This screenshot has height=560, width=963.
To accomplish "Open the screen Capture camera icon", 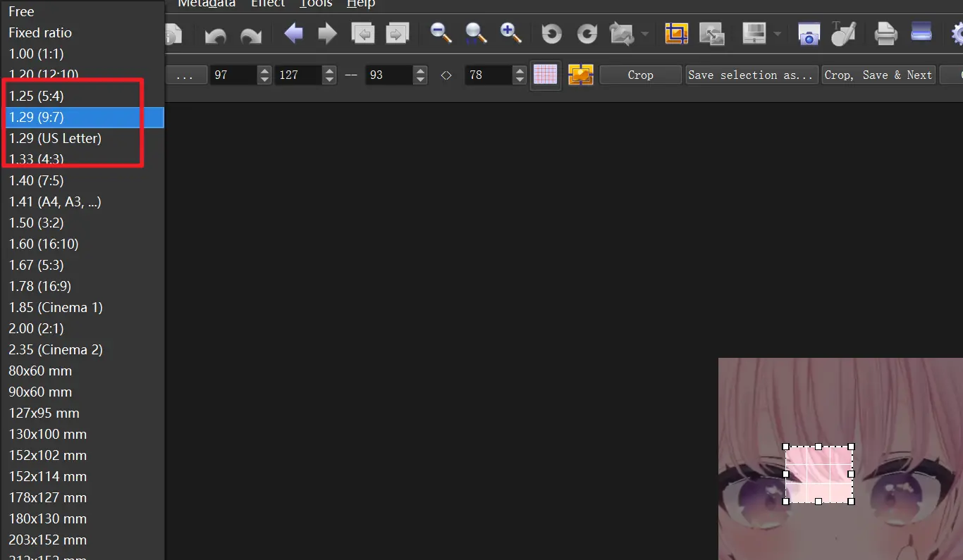I will click(809, 34).
